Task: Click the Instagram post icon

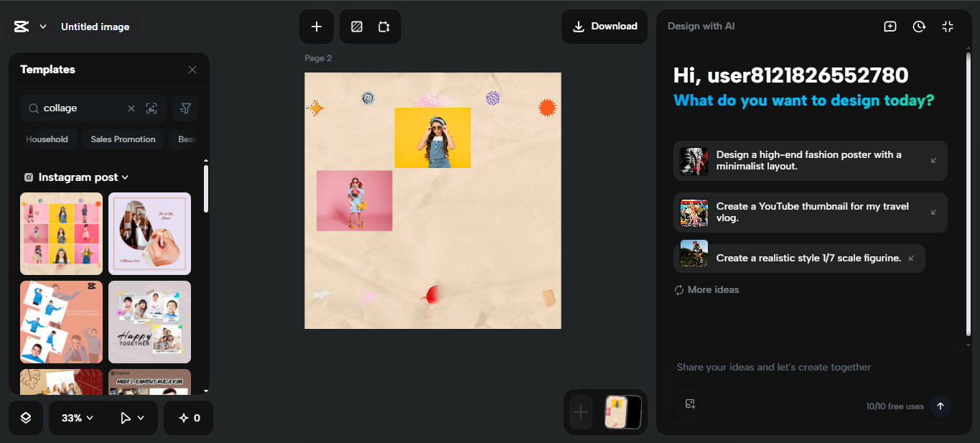Action: click(29, 177)
